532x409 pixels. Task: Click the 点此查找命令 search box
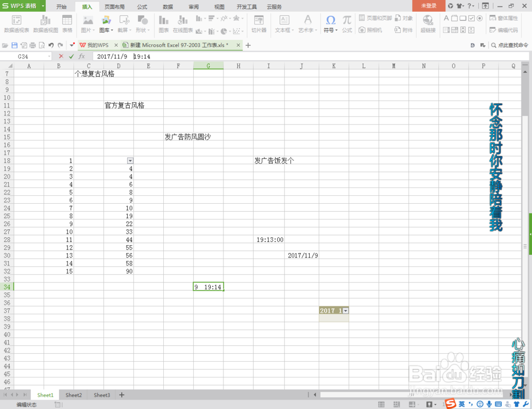(510, 45)
